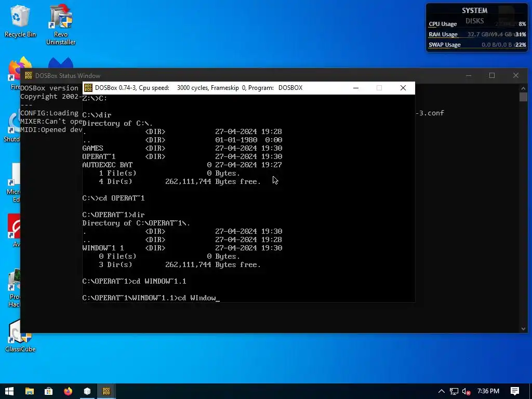The image size is (532, 399).
Task: Open network status tray icon
Action: 454,391
